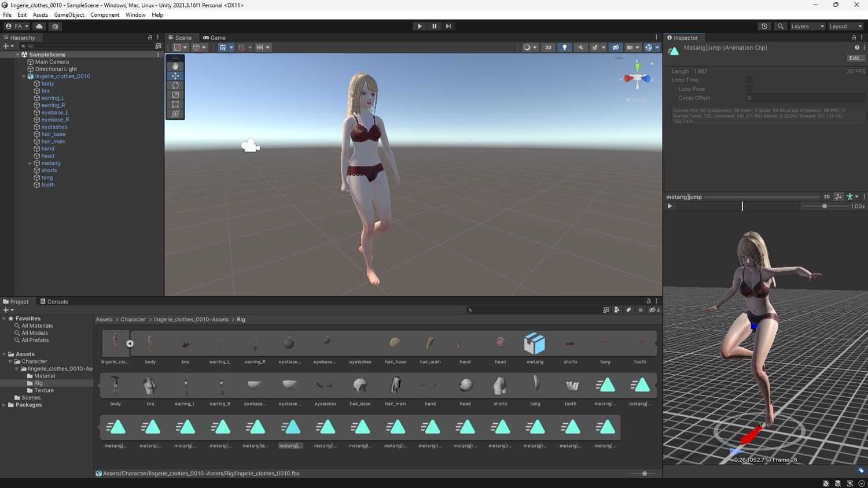
Task: Lock the Inspector panel
Action: pyautogui.click(x=854, y=38)
